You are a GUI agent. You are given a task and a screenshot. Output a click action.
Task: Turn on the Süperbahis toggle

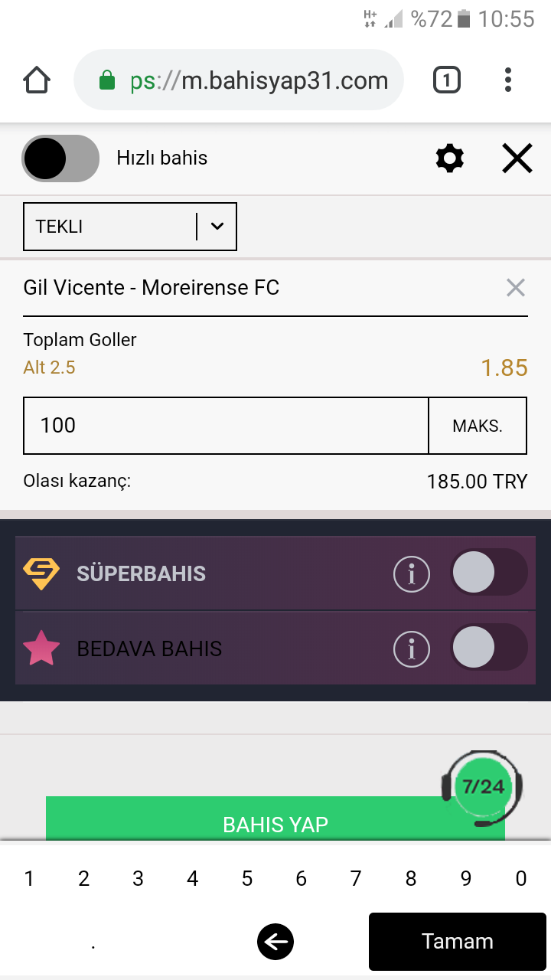489,573
